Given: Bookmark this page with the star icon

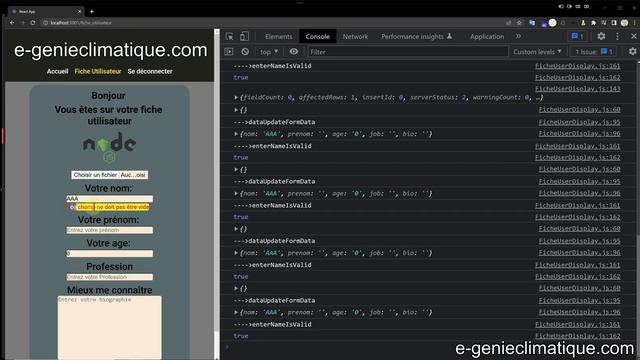Looking at the screenshot, I should 519,23.
